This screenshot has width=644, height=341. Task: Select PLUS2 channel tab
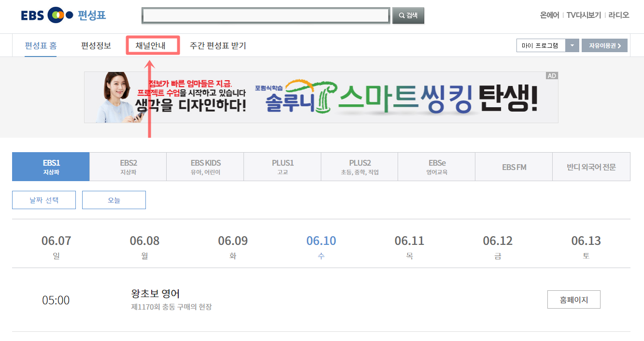click(x=359, y=167)
